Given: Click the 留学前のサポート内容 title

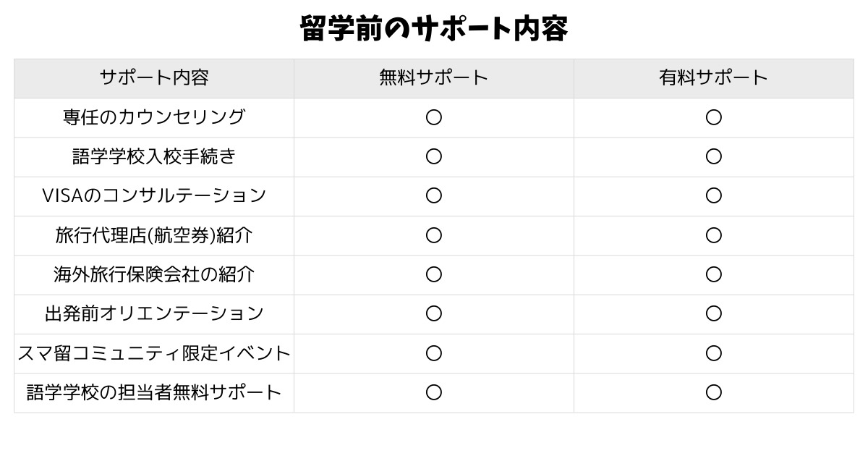Looking at the screenshot, I should tap(434, 29).
